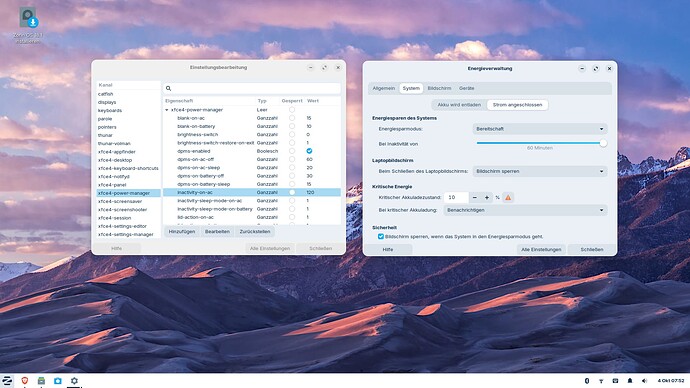
Task: Click the settings gear icon in the taskbar
Action: 74,381
